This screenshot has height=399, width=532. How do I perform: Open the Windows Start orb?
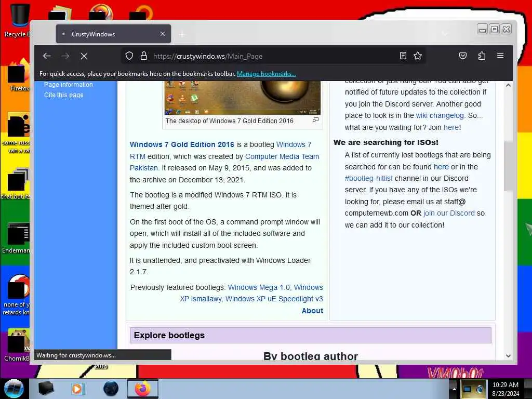[14, 389]
